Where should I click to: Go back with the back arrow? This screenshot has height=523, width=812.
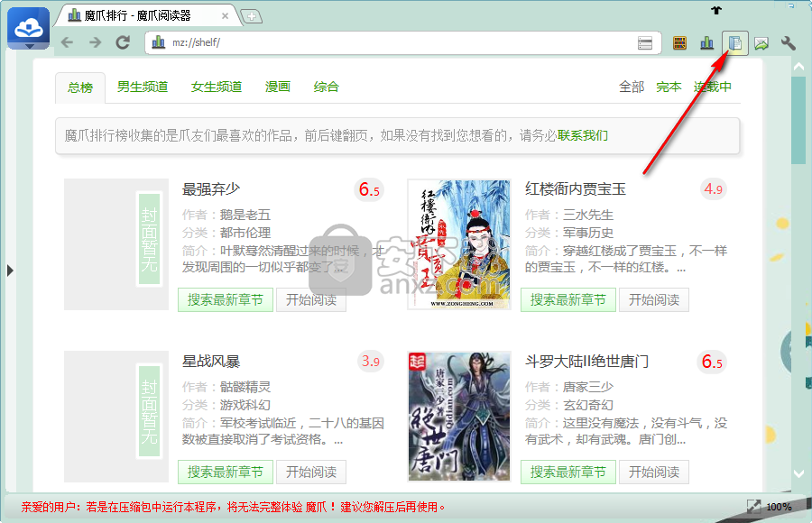(x=67, y=42)
